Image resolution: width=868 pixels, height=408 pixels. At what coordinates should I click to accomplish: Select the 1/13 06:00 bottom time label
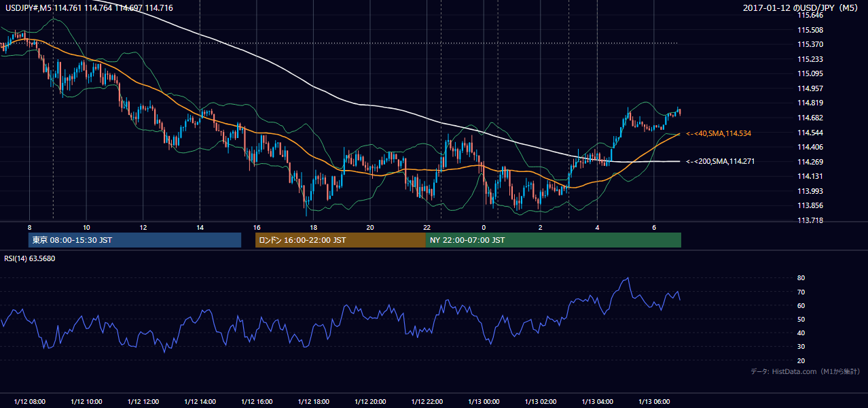[x=654, y=402]
